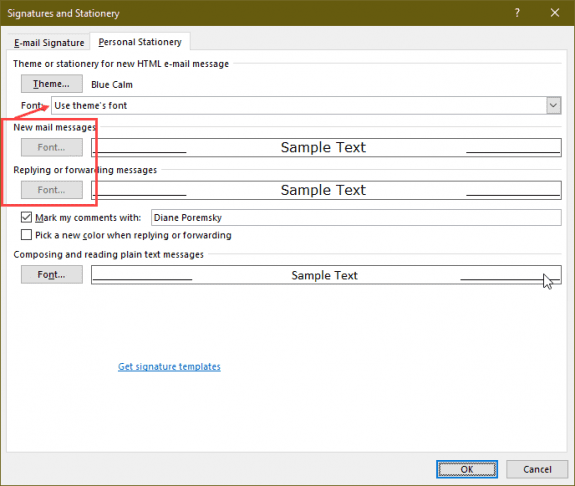Close the Signatures and Stationery dialog
575x486 pixels.
555,13
